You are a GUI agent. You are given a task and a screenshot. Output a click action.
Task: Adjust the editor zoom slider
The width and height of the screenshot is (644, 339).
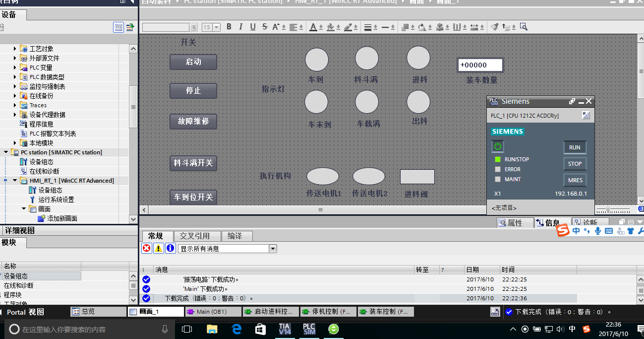point(608,209)
